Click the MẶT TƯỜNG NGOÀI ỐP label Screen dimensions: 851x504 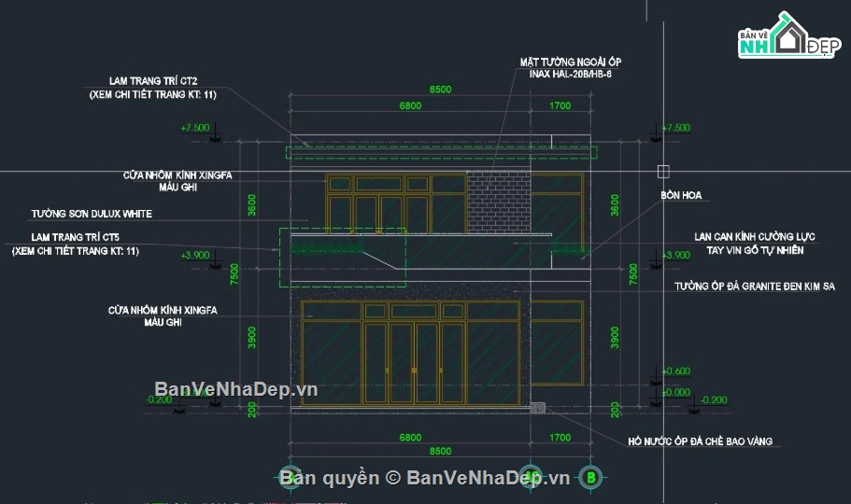(x=571, y=62)
